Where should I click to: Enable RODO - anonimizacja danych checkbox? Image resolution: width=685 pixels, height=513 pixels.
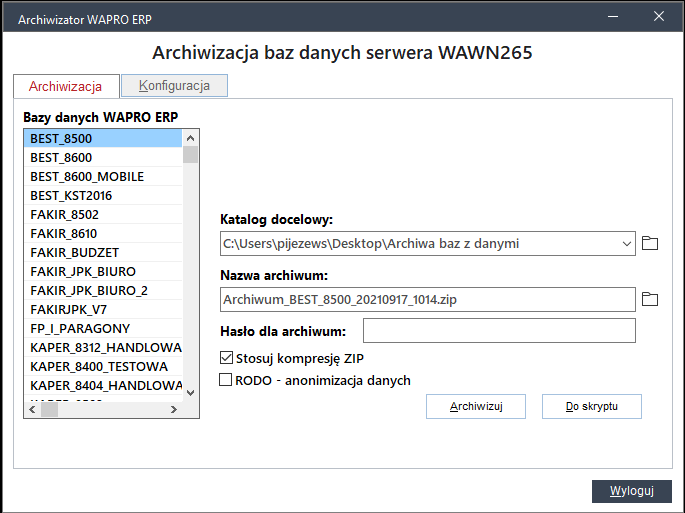tap(225, 380)
